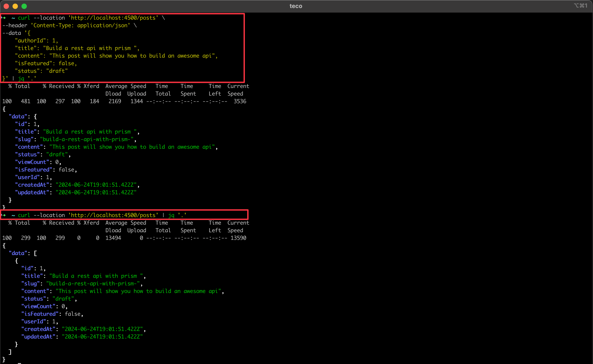Screen dimensions: 593x364
Task: Click the prompt arrow of the second curl command
Action: [4, 215]
